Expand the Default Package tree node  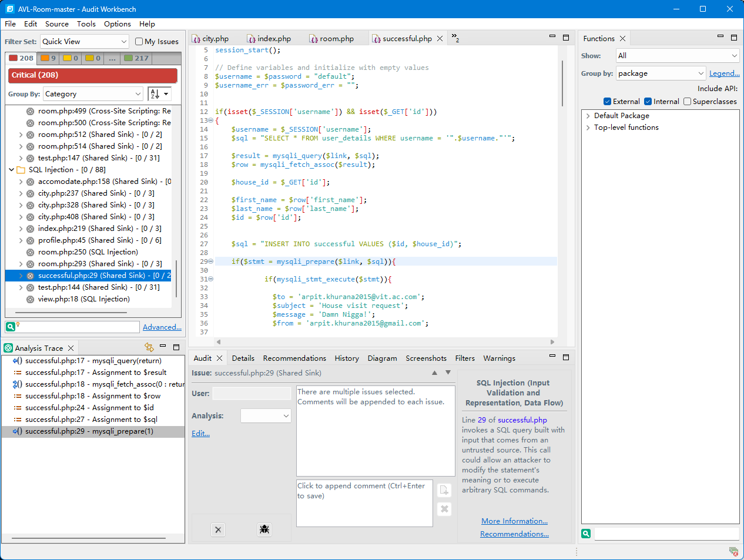(x=588, y=116)
